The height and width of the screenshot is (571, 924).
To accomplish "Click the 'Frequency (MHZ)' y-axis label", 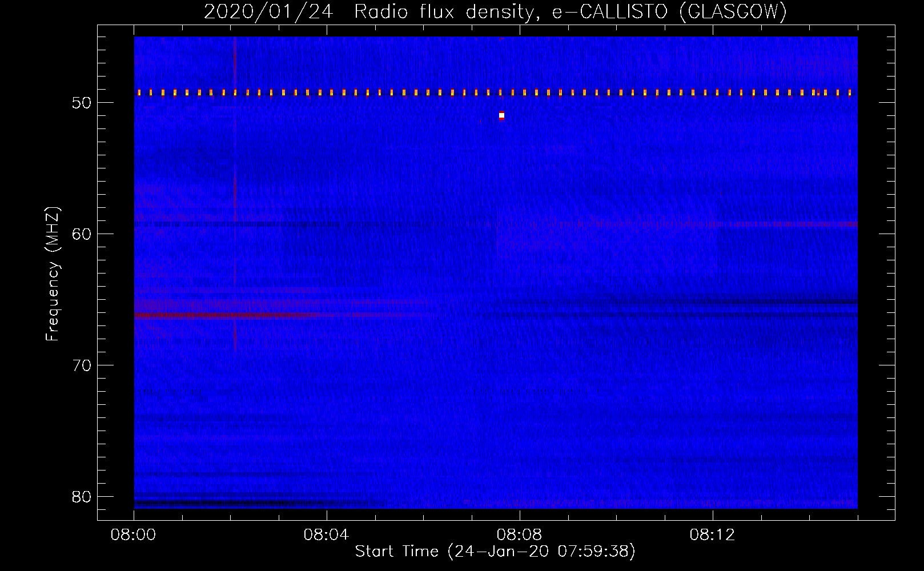I will point(53,274).
